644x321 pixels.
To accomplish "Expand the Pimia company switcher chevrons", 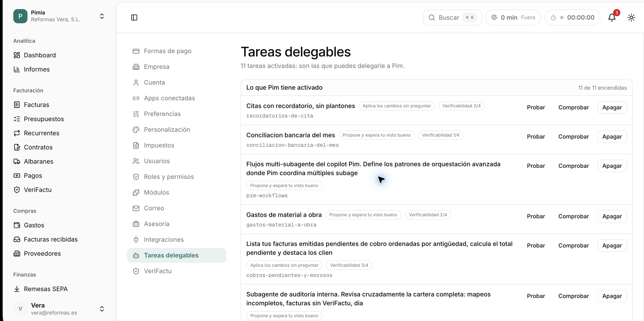I will coord(102,16).
